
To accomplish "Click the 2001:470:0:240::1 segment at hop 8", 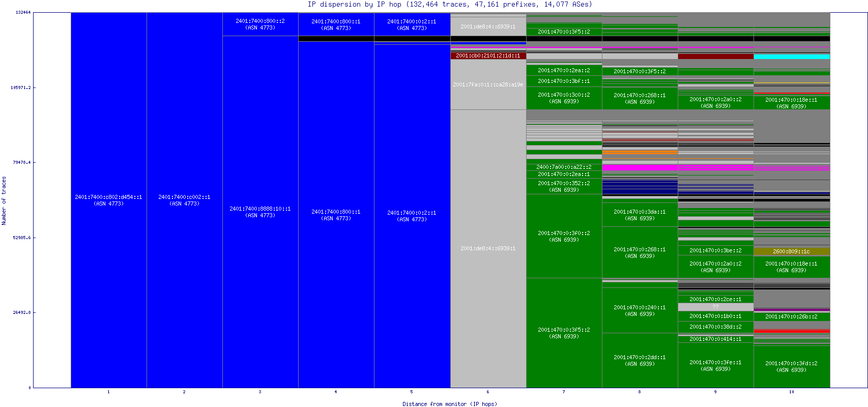I will pyautogui.click(x=640, y=310).
